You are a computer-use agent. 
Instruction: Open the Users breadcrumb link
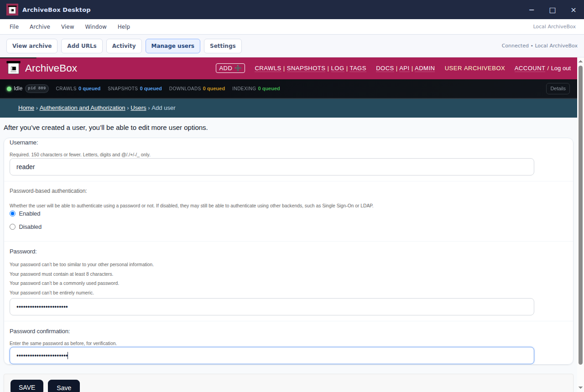[138, 108]
